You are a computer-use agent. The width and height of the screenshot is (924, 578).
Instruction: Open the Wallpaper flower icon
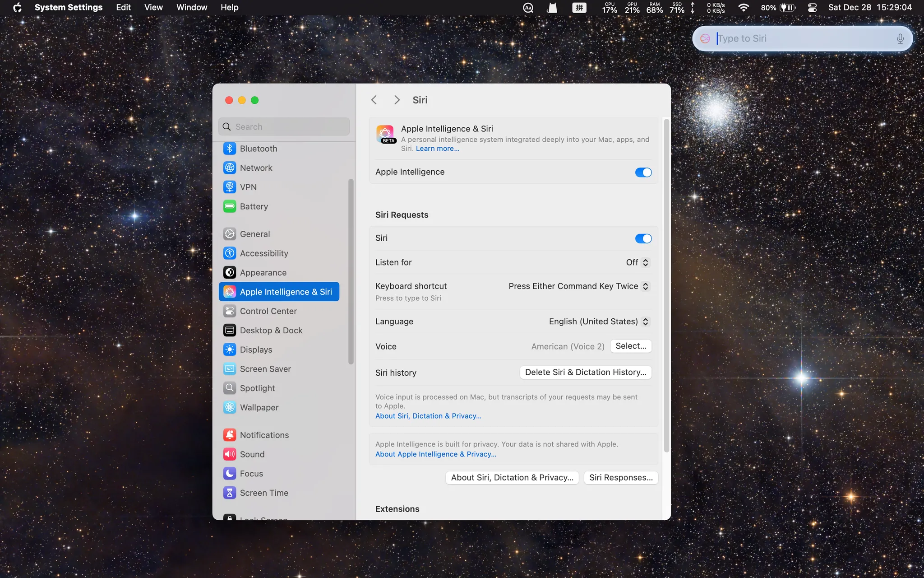[x=230, y=407]
